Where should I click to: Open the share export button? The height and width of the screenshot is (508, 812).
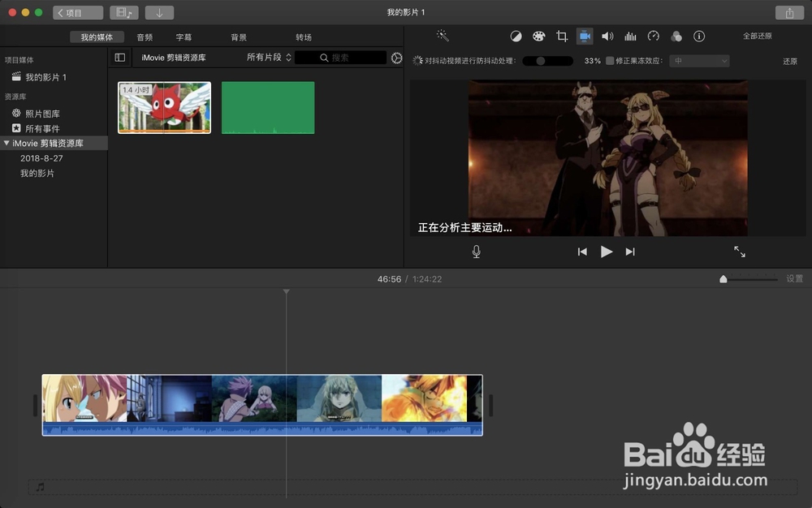(x=789, y=13)
